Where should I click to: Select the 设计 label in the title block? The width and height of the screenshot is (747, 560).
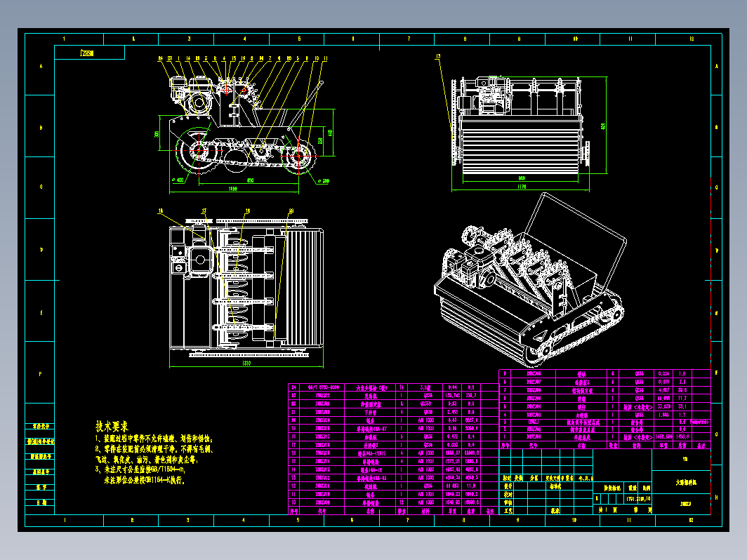508,486
